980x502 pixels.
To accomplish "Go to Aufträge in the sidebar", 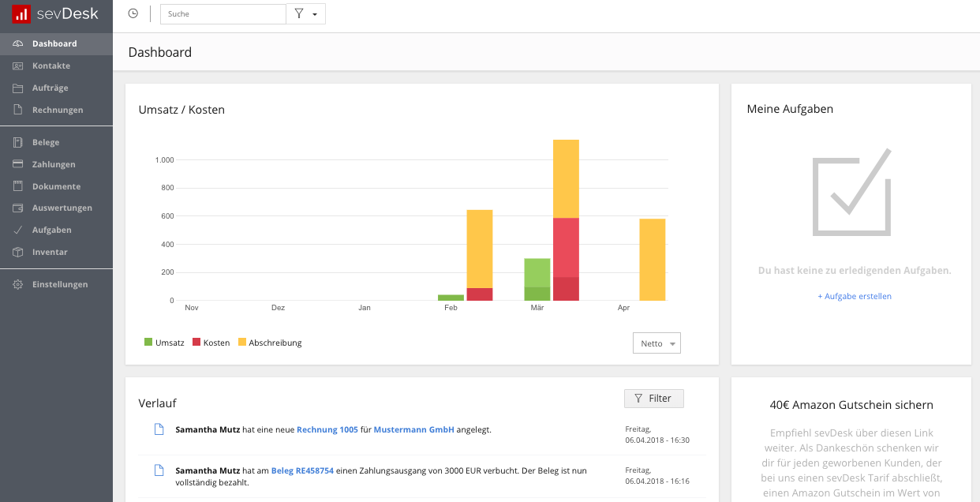I will tap(50, 88).
